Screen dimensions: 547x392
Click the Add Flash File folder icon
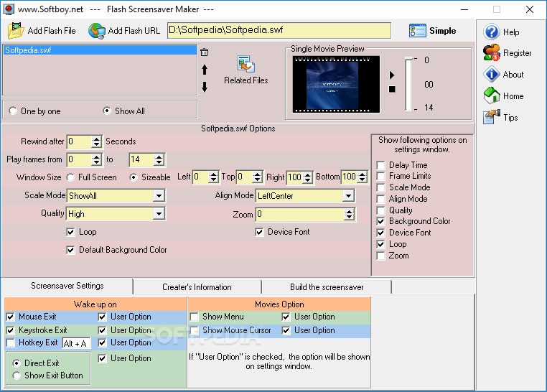(16, 31)
